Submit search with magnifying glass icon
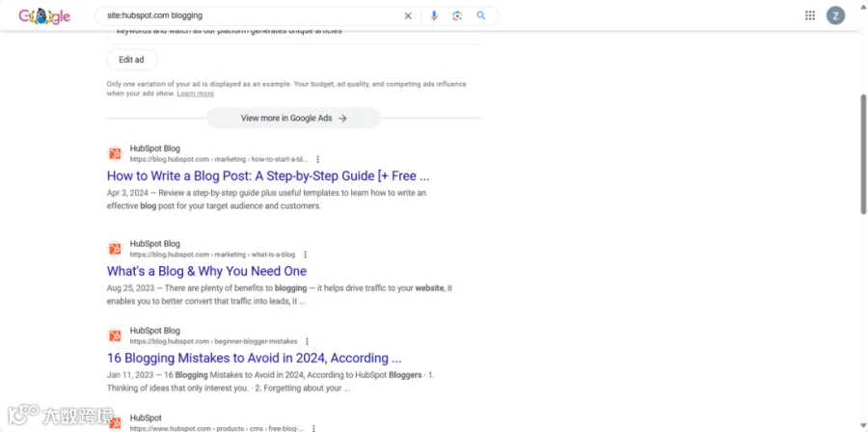This screenshot has width=868, height=432. click(481, 16)
